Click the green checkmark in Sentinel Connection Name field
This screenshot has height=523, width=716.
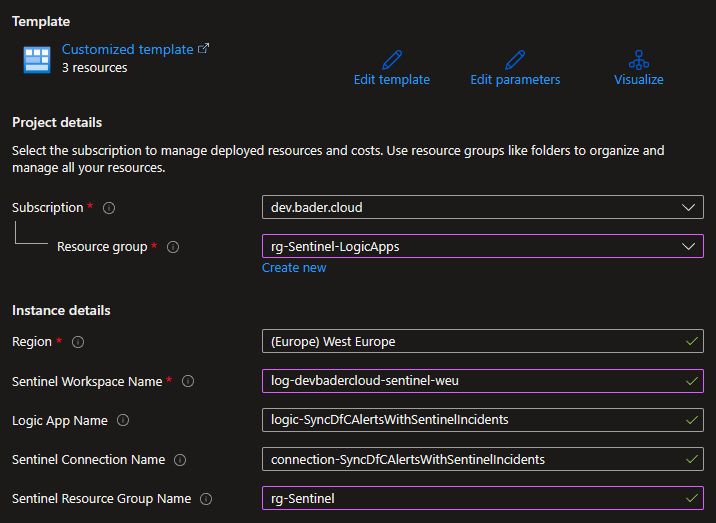pyautogui.click(x=692, y=459)
